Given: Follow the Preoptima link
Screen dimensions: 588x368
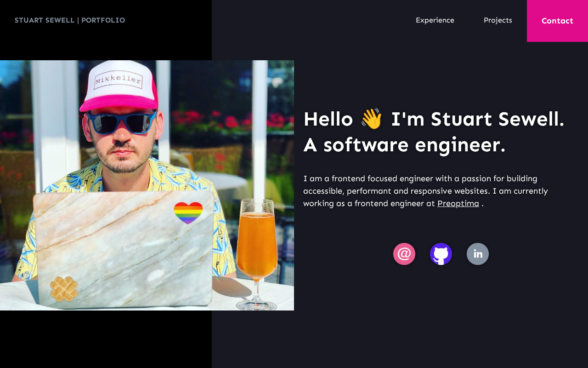Looking at the screenshot, I should click(x=458, y=203).
